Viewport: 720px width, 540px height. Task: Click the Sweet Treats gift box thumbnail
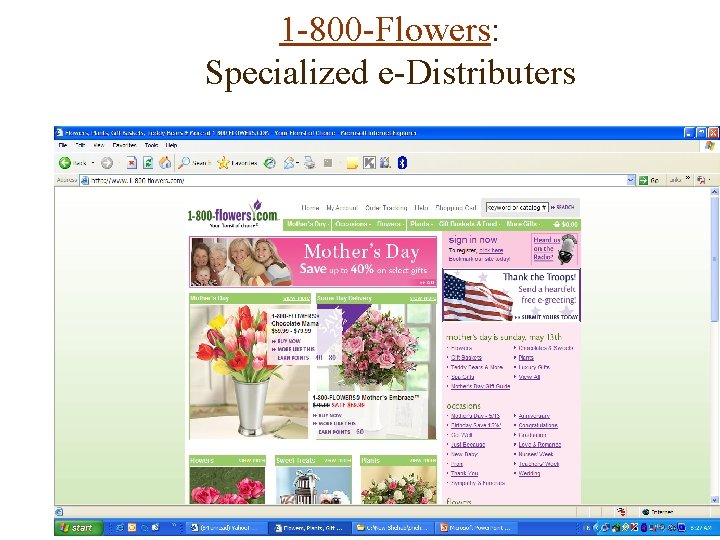(x=314, y=485)
